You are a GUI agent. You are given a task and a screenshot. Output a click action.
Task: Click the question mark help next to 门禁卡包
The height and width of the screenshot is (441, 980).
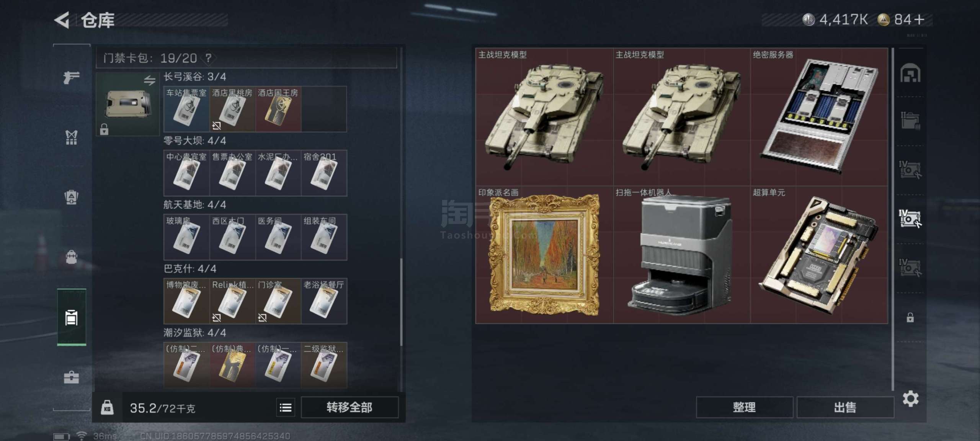pos(208,58)
